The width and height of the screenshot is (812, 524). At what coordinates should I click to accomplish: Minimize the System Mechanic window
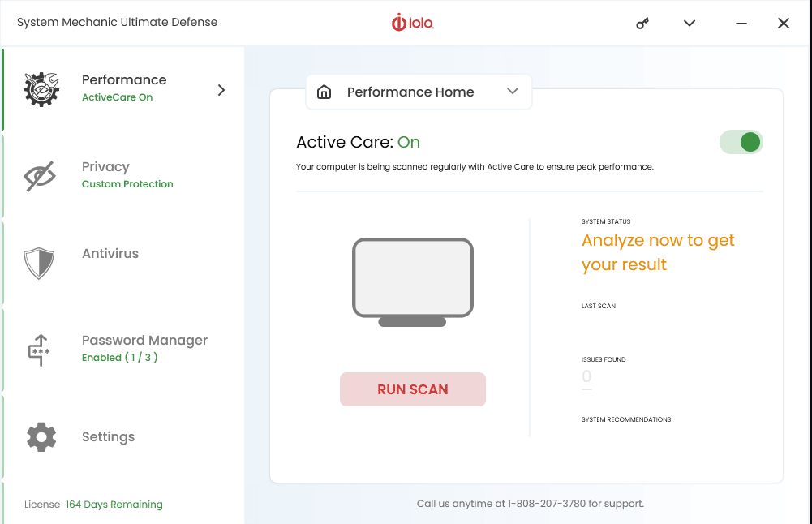[x=741, y=24]
